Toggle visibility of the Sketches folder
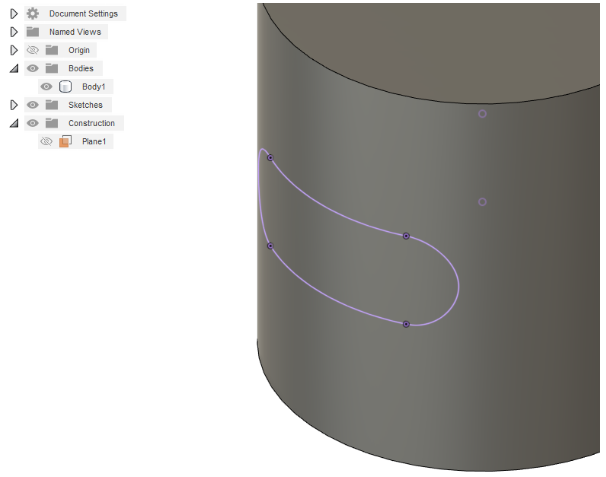The width and height of the screenshot is (606, 477). click(33, 105)
